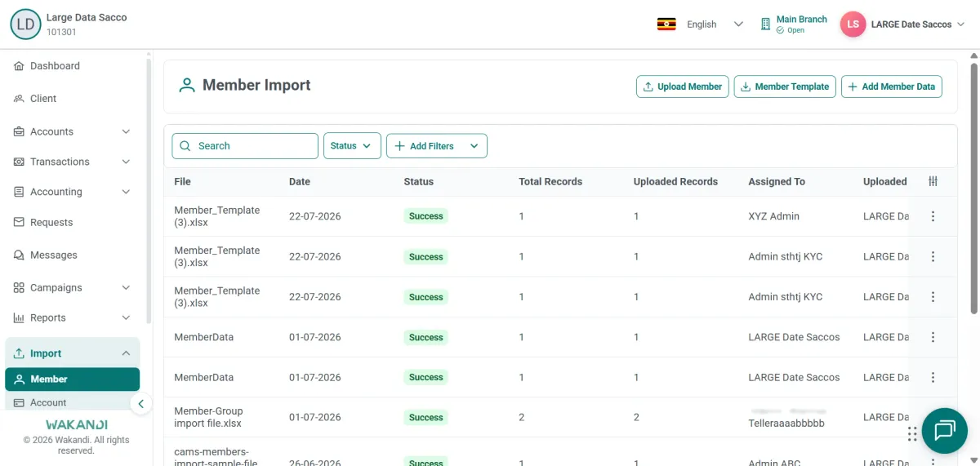The width and height of the screenshot is (980, 466).
Task: Click the XYZ Admin cell
Action: point(773,216)
